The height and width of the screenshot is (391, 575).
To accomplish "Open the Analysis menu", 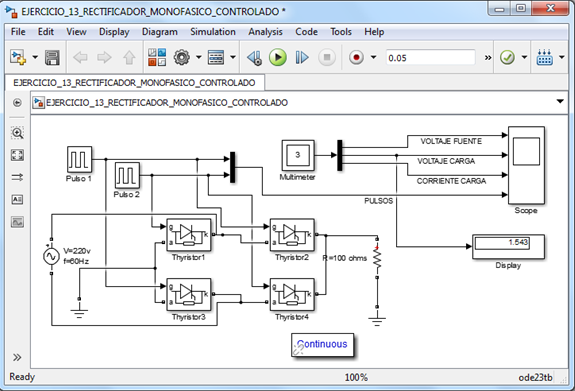I will tap(265, 32).
